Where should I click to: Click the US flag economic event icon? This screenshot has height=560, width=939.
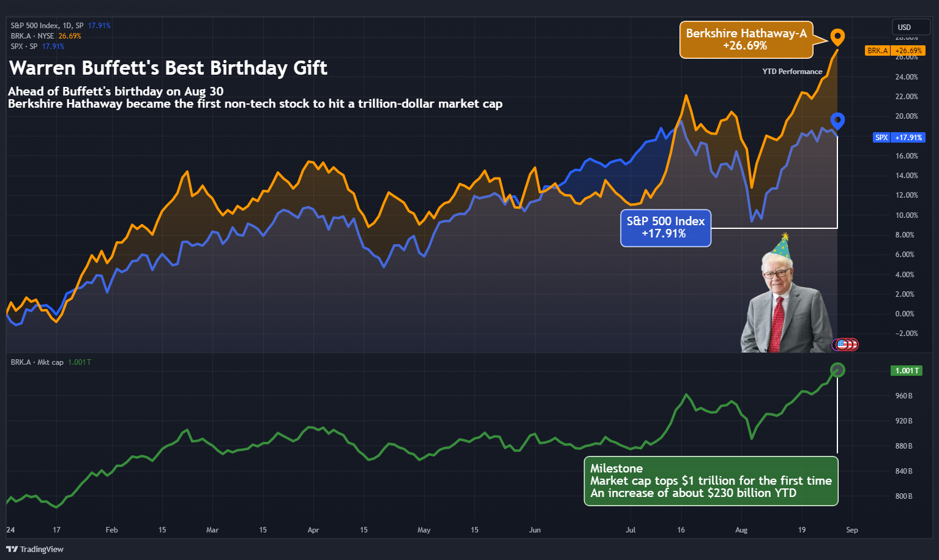(843, 345)
